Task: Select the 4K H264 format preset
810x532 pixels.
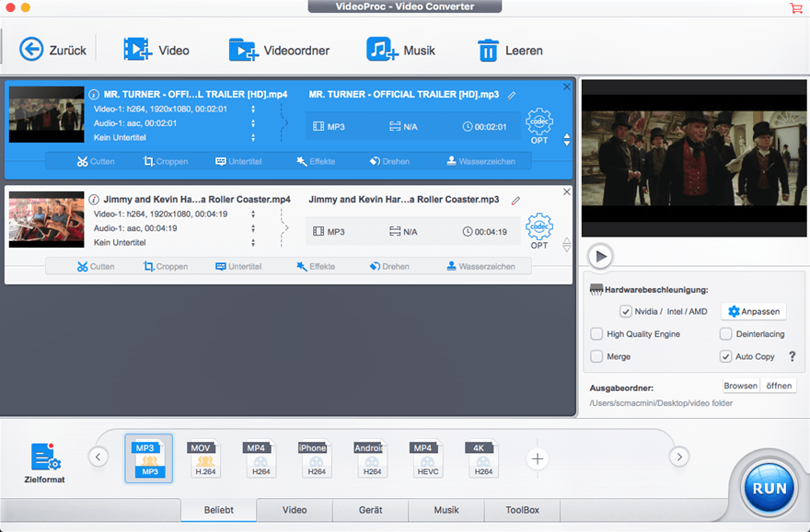Action: pyautogui.click(x=483, y=458)
